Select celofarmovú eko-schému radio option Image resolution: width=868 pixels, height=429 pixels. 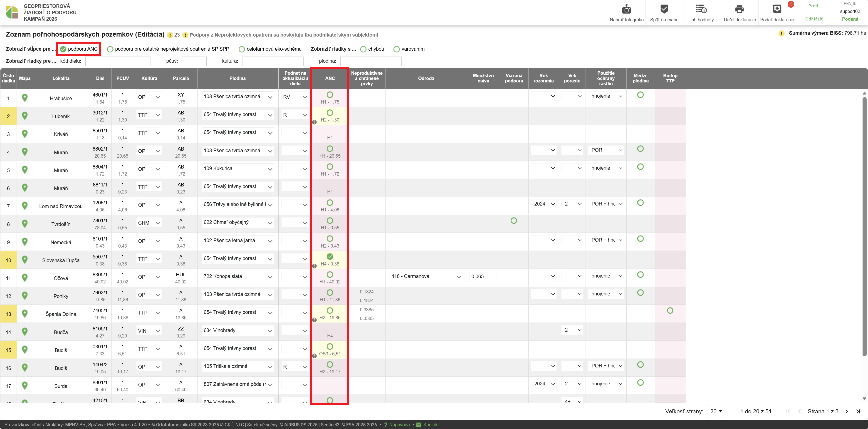pyautogui.click(x=242, y=49)
